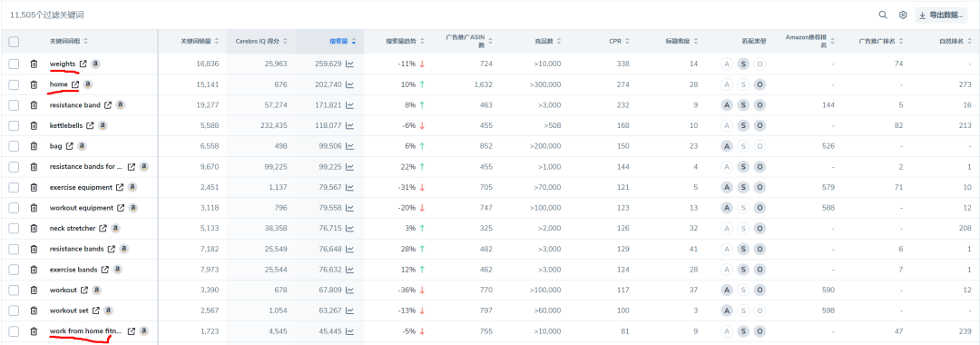Open table settings gear icon
This screenshot has width=980, height=345.
pyautogui.click(x=903, y=15)
